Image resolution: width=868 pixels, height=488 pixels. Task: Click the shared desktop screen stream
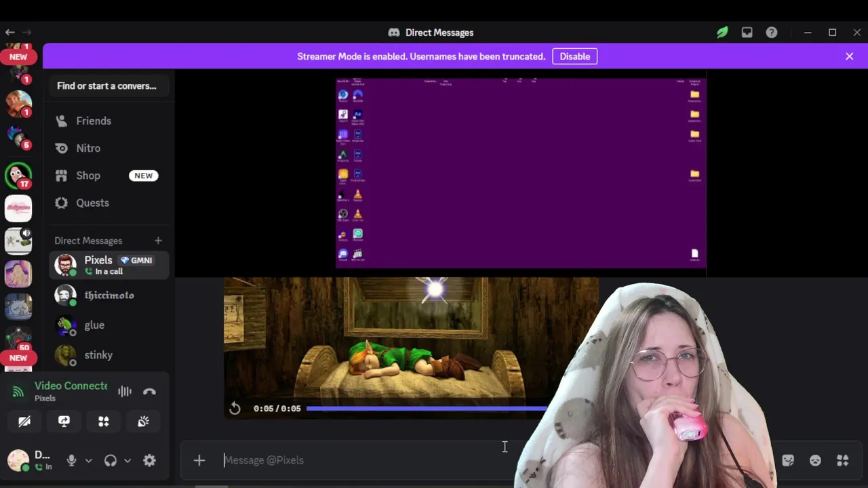[x=521, y=174]
